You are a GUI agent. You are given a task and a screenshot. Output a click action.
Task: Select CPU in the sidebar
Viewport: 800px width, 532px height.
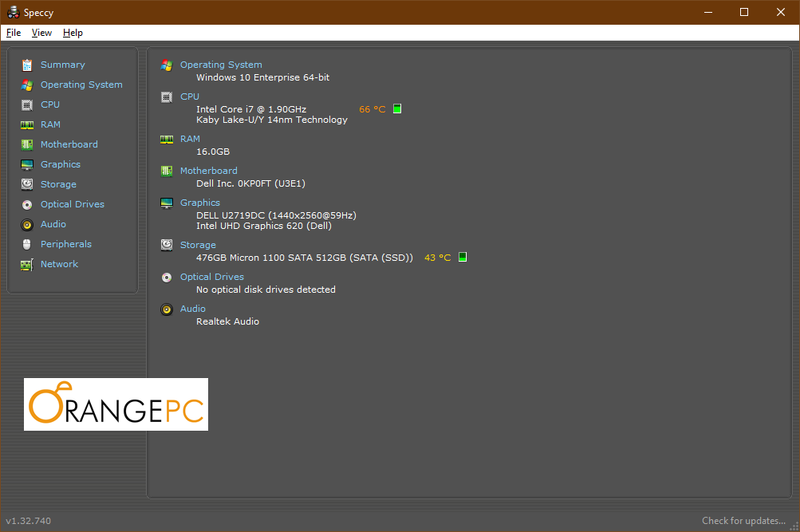50,104
